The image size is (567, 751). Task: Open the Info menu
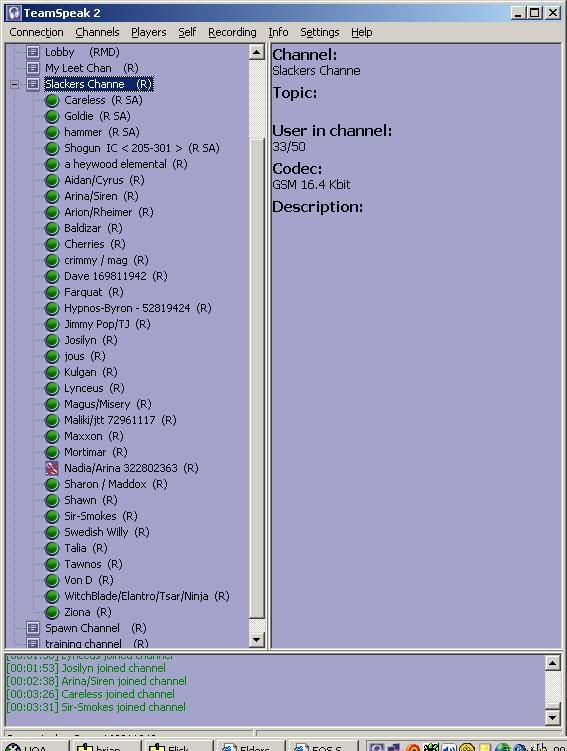[278, 32]
